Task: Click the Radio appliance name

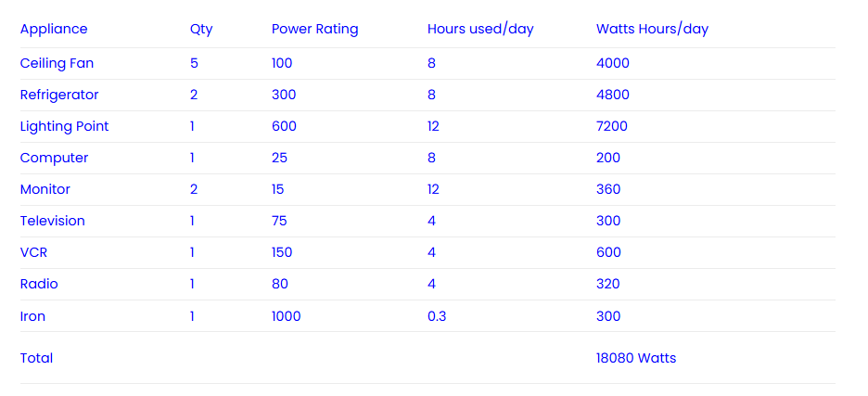Action: [39, 284]
